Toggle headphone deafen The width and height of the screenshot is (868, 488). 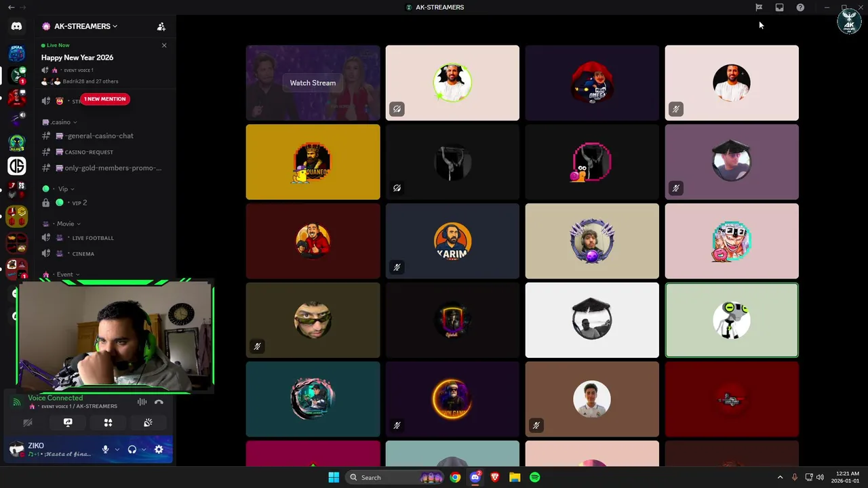(132, 449)
